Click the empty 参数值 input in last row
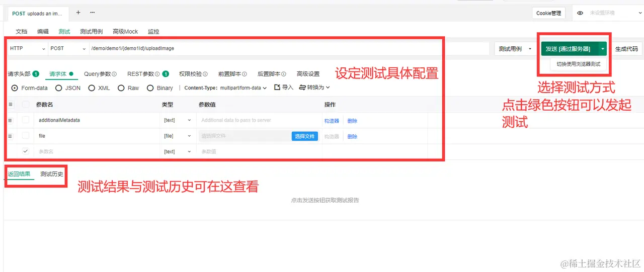 point(260,151)
